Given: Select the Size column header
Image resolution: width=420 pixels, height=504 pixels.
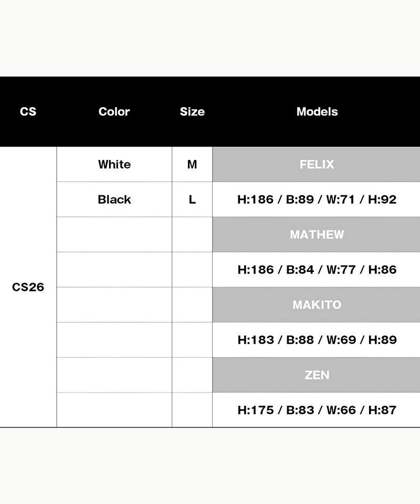Looking at the screenshot, I should coord(192,111).
